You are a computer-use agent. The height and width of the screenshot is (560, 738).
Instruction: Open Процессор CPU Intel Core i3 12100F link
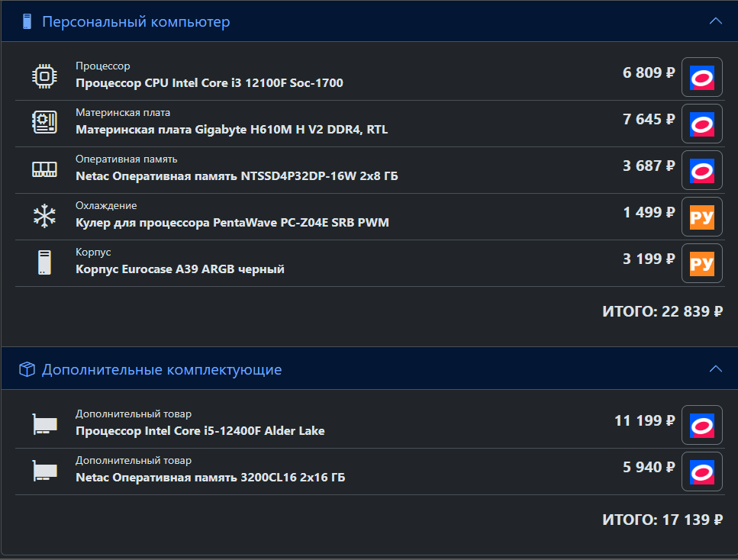coord(209,83)
